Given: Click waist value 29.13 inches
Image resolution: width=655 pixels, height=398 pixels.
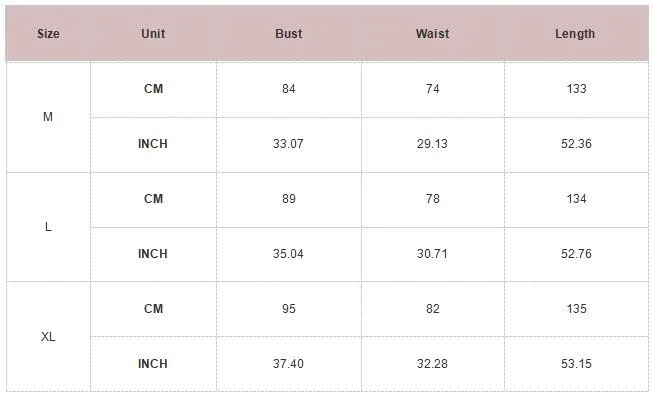Looking at the screenshot, I should click(432, 144).
